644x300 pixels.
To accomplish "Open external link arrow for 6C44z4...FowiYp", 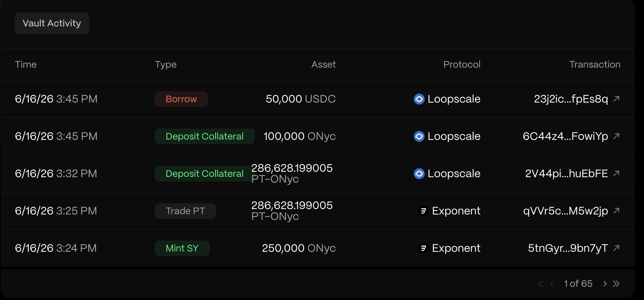I will [x=616, y=136].
